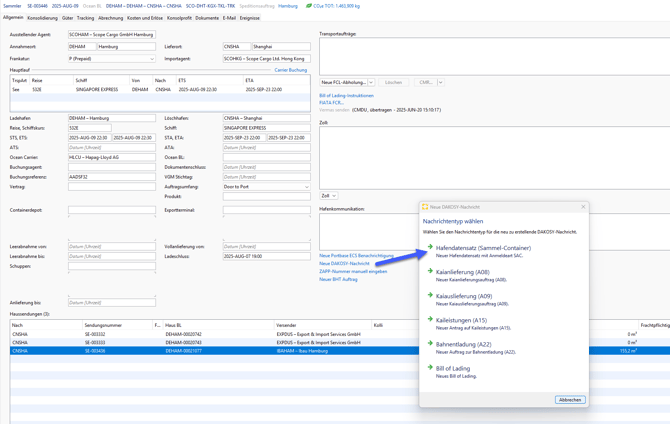Click the Hamburg link in header bar

tap(288, 6)
